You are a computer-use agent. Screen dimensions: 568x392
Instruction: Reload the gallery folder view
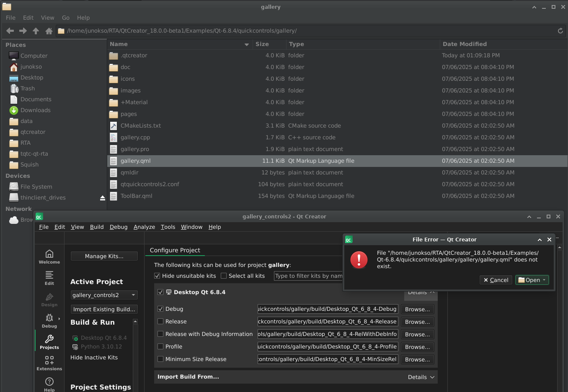560,31
